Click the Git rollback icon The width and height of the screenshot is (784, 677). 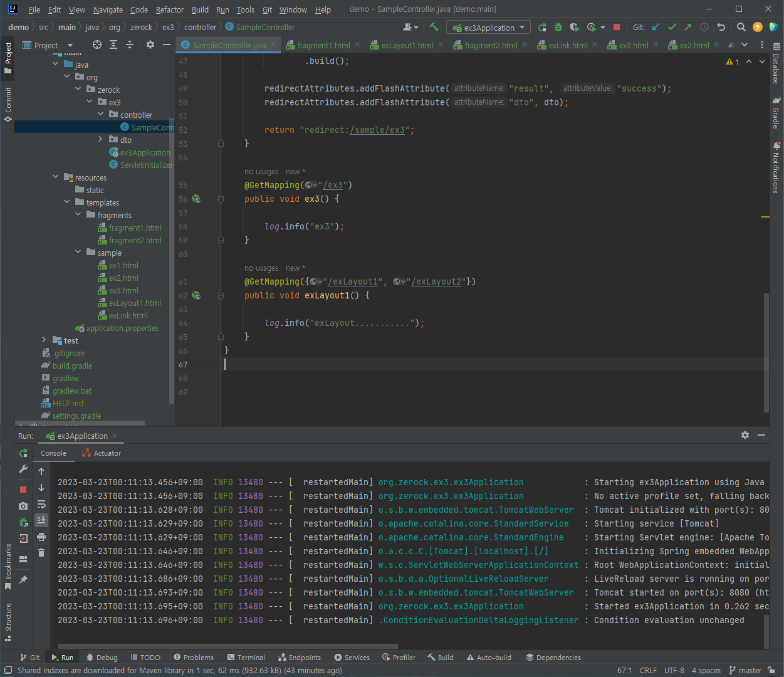[x=721, y=27]
